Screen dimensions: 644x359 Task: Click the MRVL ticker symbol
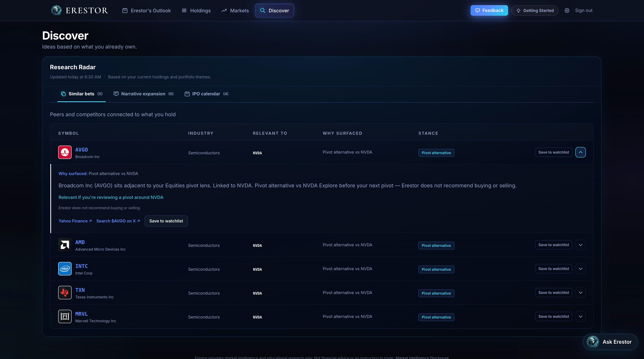click(x=81, y=314)
